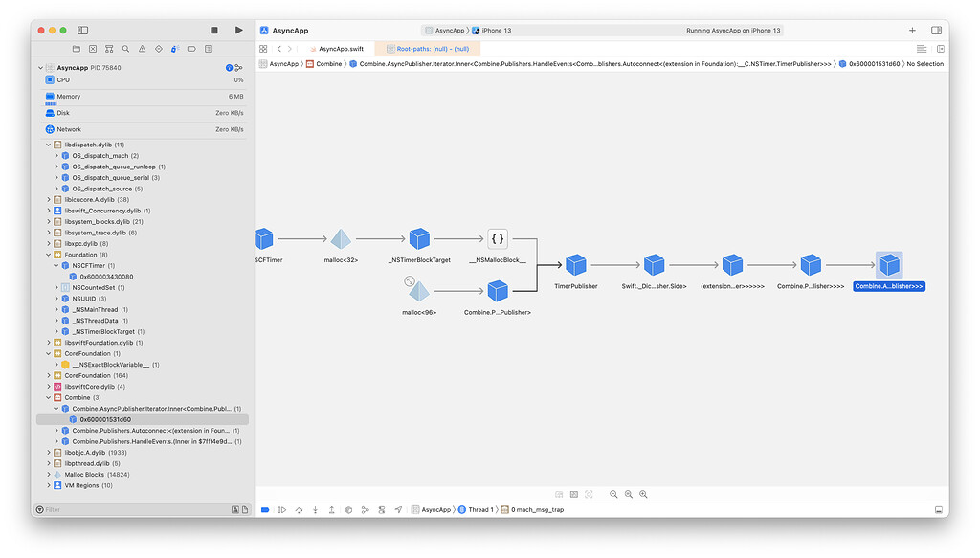Viewport: 980px width, 558px height.
Task: Open the Breakpoint navigator
Action: [x=192, y=48]
